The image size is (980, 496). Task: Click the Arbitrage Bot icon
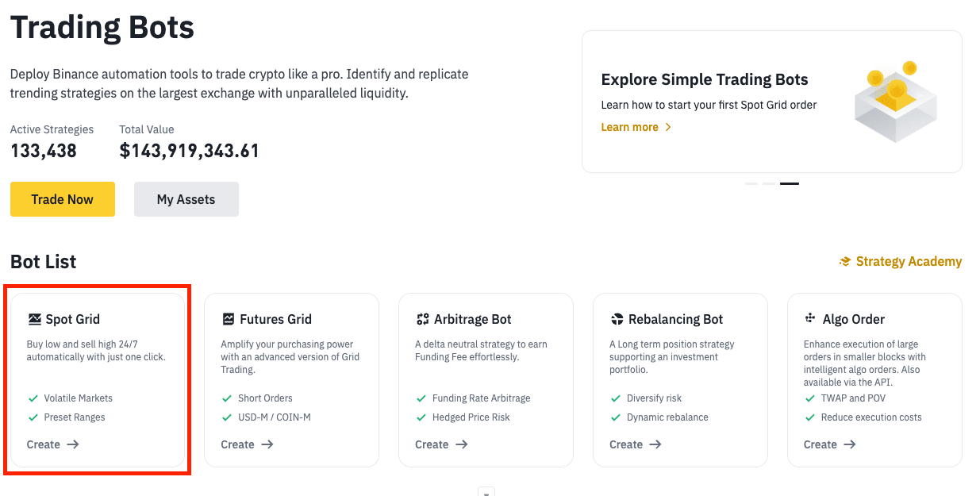tap(422, 319)
